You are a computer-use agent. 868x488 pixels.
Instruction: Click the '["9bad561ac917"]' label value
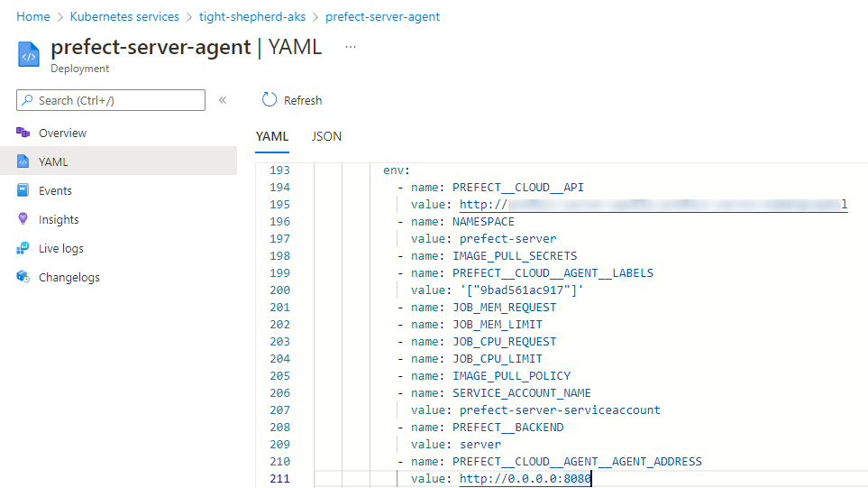coord(522,290)
